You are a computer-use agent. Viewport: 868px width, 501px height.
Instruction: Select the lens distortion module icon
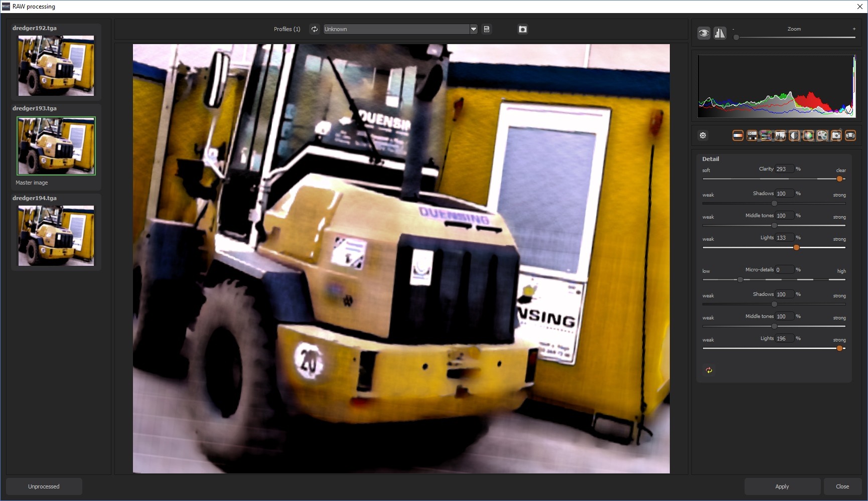click(850, 135)
